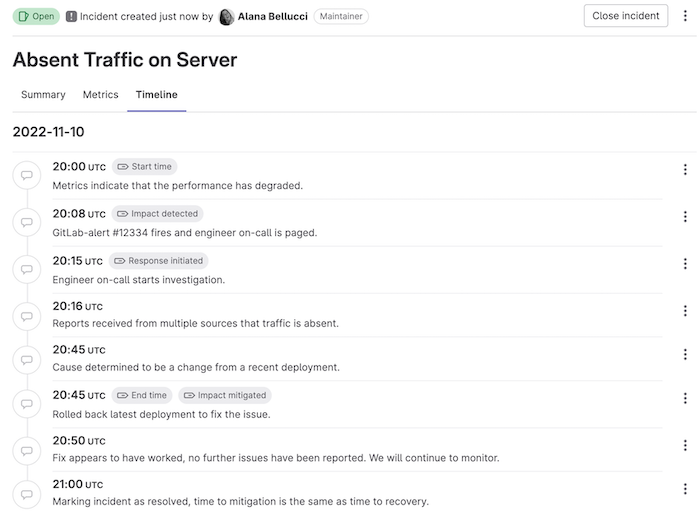The image size is (700, 516).
Task: Click the Impact mitigated tag
Action: coord(225,395)
